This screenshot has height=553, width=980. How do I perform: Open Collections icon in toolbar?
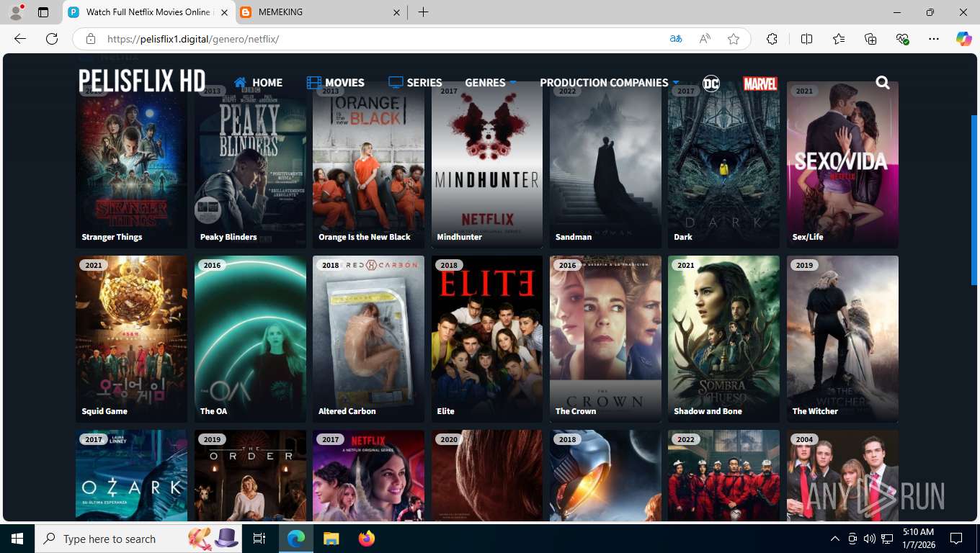[x=870, y=39]
